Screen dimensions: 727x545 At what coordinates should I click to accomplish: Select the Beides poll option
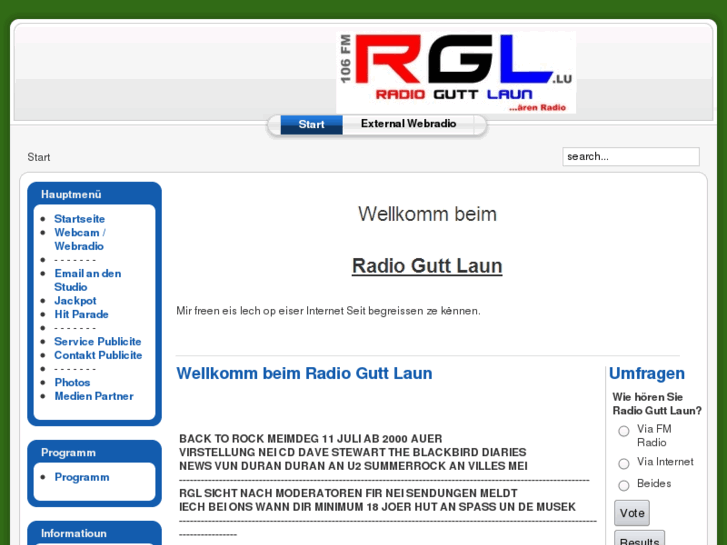coord(624,485)
